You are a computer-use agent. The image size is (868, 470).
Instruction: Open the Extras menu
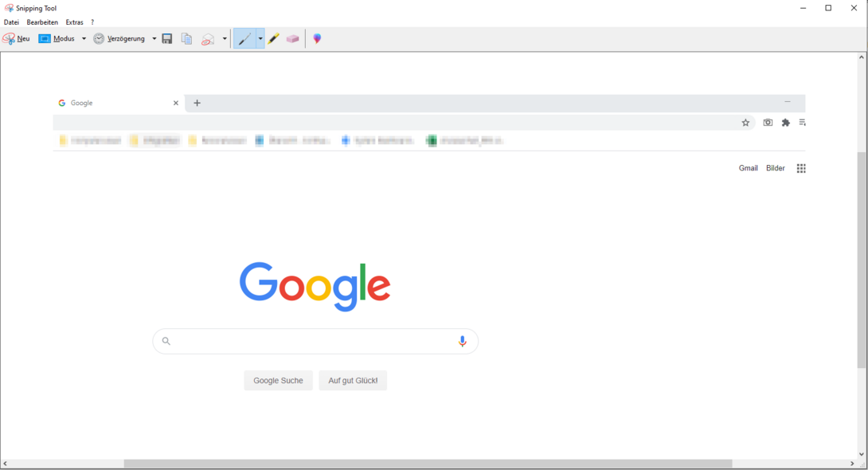[74, 22]
